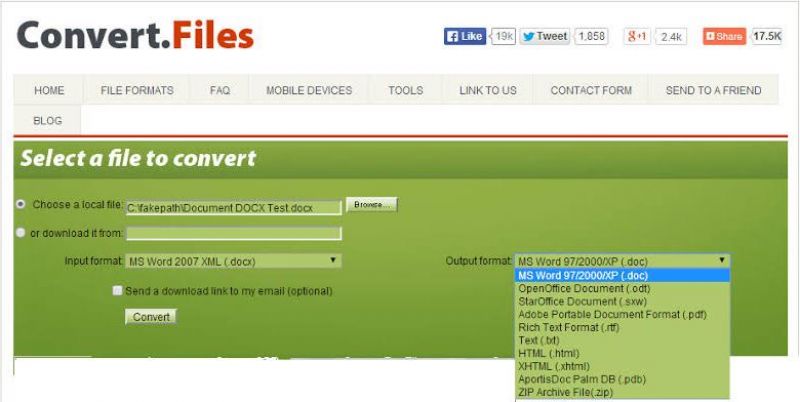Open the FILE FORMATS menu item
This screenshot has width=800, height=402.
click(x=137, y=90)
